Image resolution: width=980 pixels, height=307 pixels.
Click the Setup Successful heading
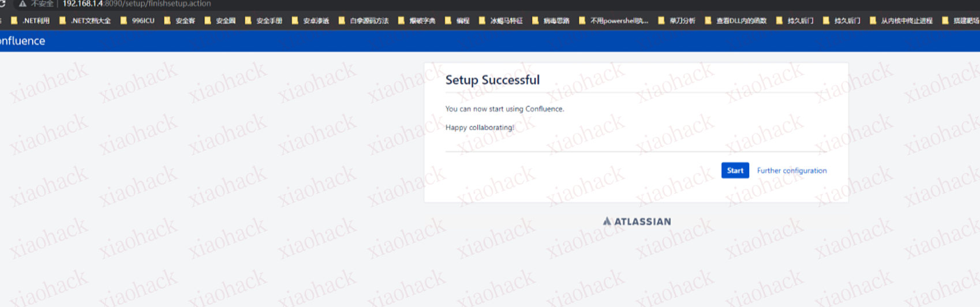tap(492, 80)
